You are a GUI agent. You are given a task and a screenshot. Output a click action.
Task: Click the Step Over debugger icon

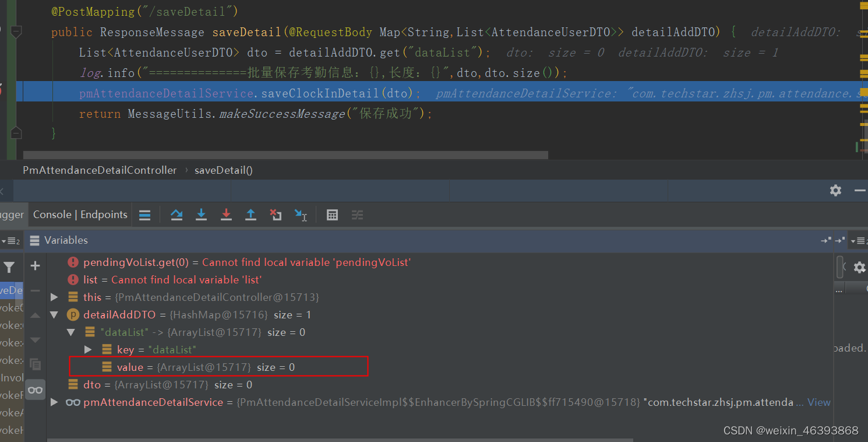177,215
